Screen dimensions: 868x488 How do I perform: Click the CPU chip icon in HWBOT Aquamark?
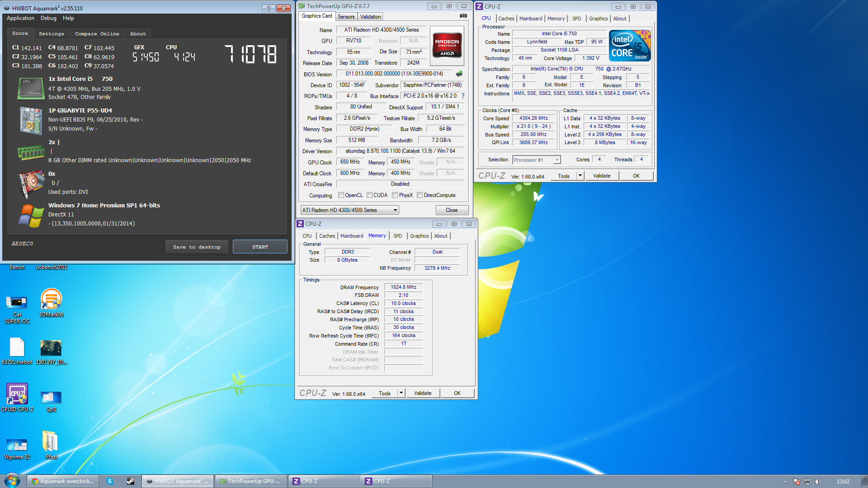coord(30,88)
